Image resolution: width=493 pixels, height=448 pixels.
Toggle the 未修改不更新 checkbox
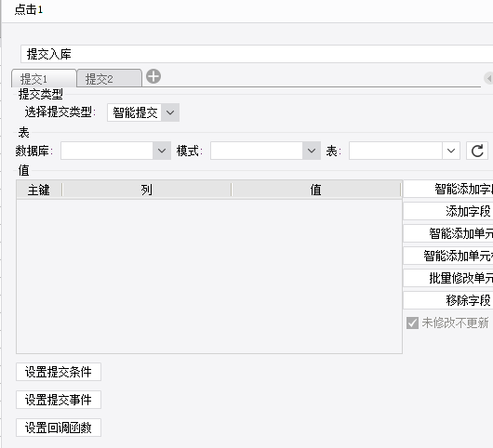pos(412,323)
